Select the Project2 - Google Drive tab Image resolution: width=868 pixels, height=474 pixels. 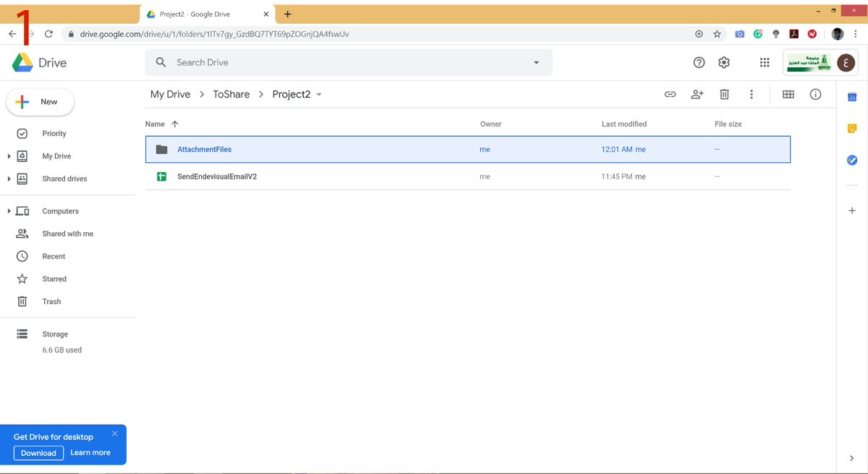click(208, 14)
